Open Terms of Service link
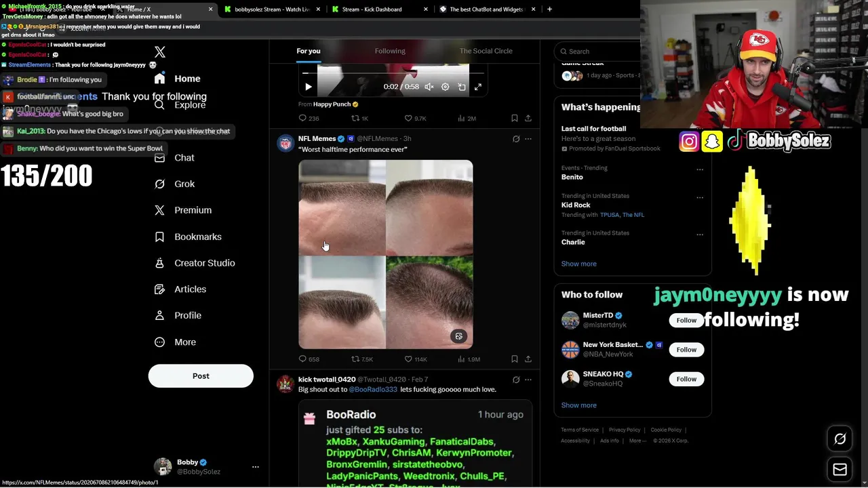This screenshot has height=488, width=868. (x=580, y=430)
